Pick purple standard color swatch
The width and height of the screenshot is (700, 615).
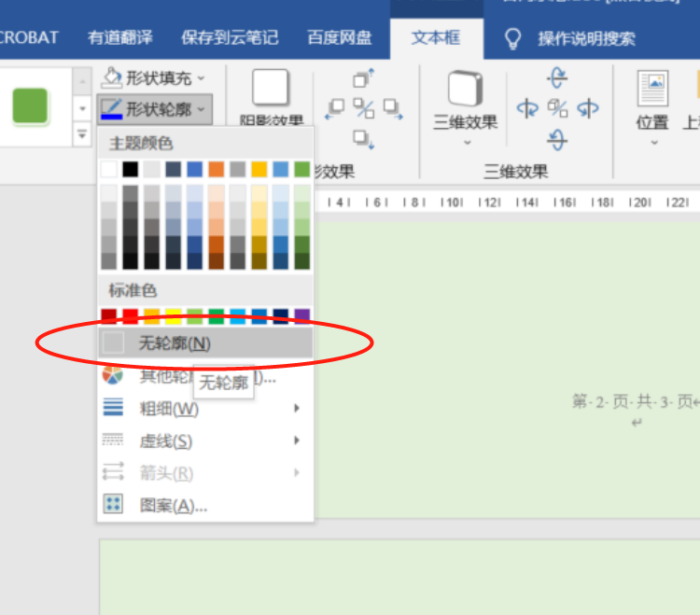click(302, 316)
